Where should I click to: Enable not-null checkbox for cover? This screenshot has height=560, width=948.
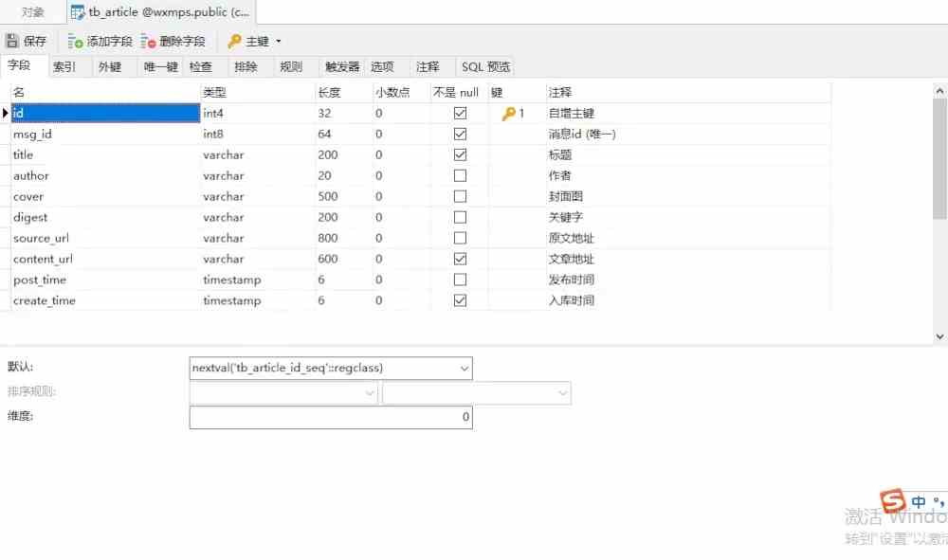point(460,196)
